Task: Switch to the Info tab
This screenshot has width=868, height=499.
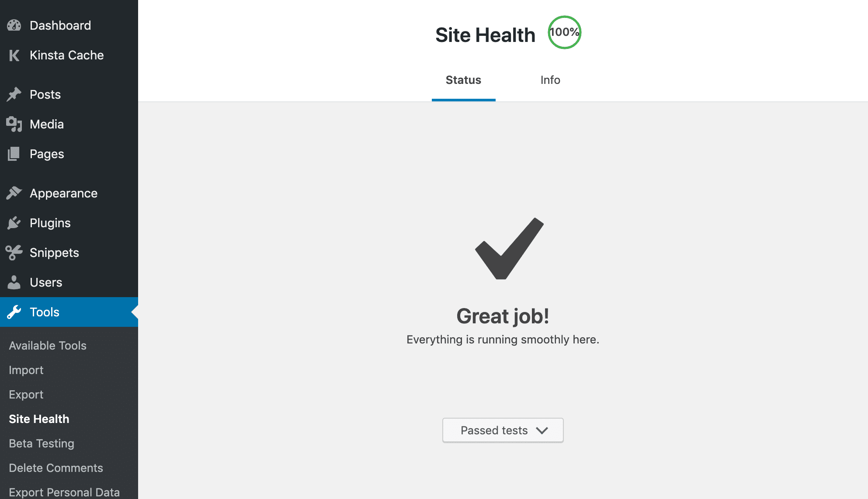Action: tap(549, 79)
